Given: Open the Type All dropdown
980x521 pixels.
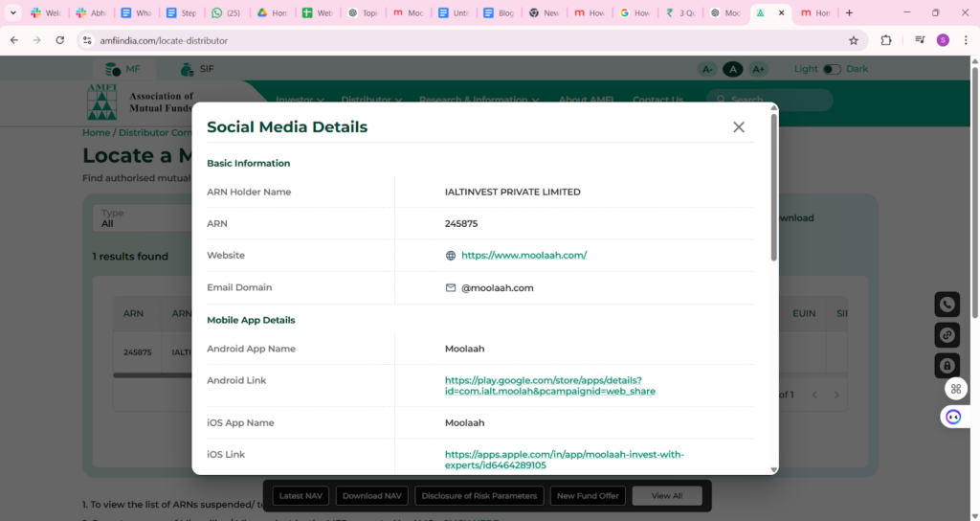Looking at the screenshot, I should [x=143, y=218].
